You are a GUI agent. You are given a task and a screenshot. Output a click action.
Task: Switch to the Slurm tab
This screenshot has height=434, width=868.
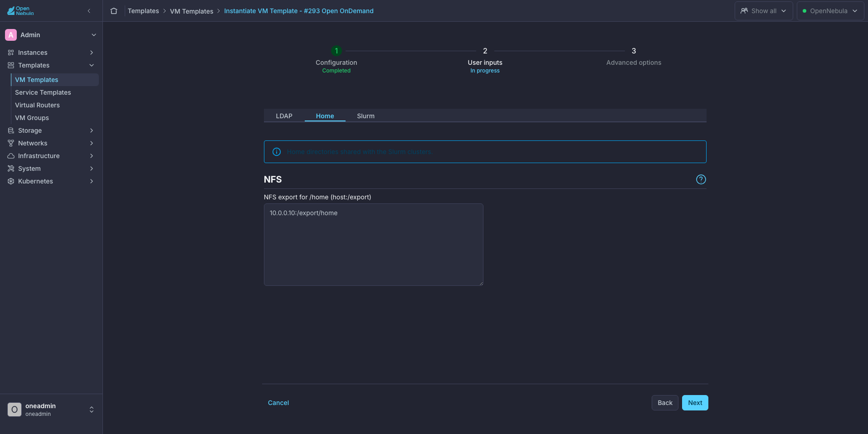[366, 116]
